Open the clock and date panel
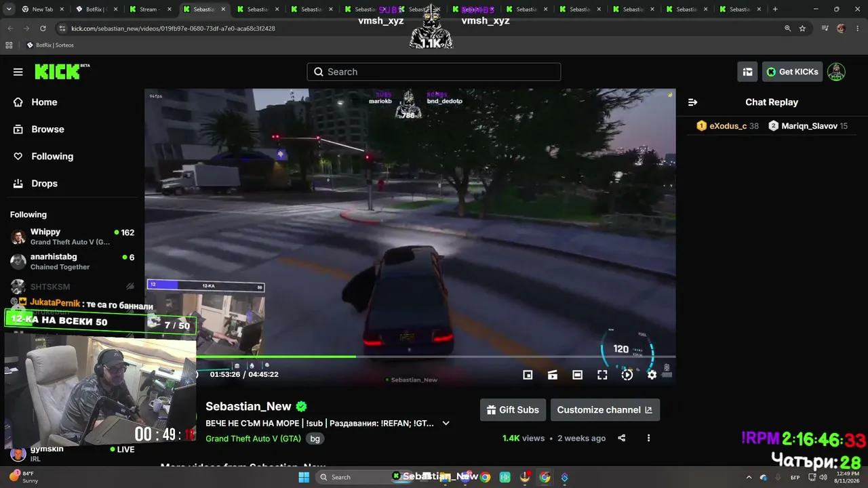The height and width of the screenshot is (488, 868). 846,477
